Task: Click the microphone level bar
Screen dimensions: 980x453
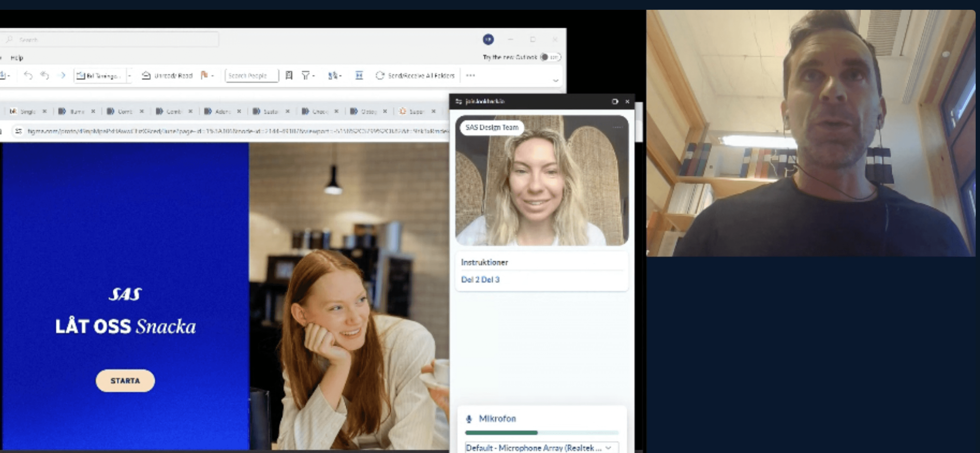Action: (x=541, y=433)
